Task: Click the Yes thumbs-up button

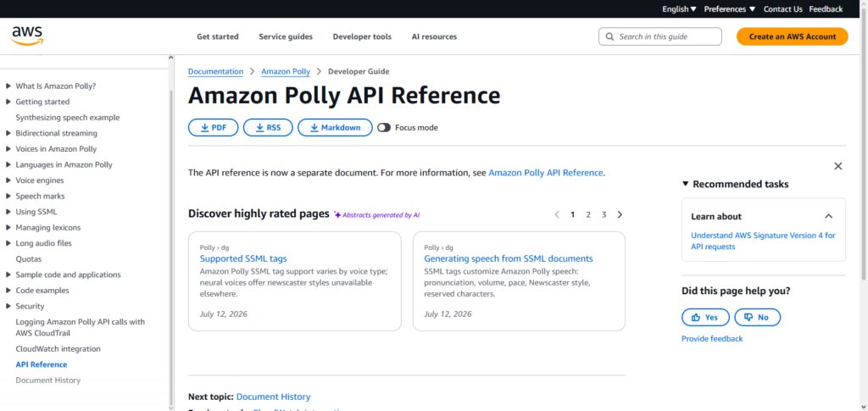Action: coord(705,317)
